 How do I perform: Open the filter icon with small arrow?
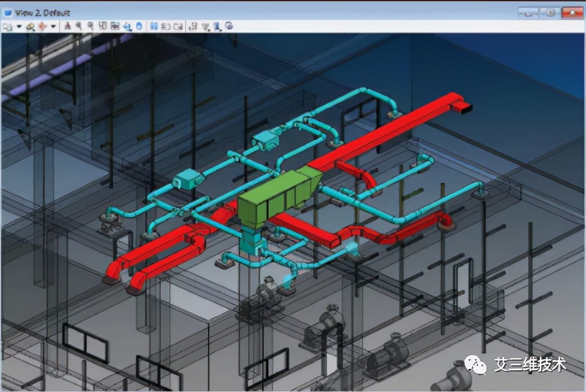206,27
